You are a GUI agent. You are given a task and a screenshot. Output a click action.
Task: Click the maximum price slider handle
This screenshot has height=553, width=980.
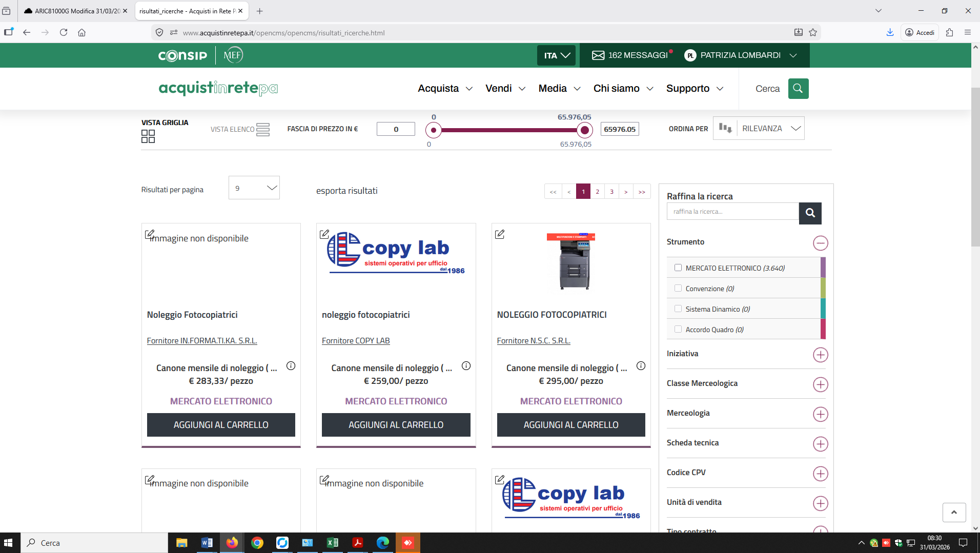click(x=584, y=130)
